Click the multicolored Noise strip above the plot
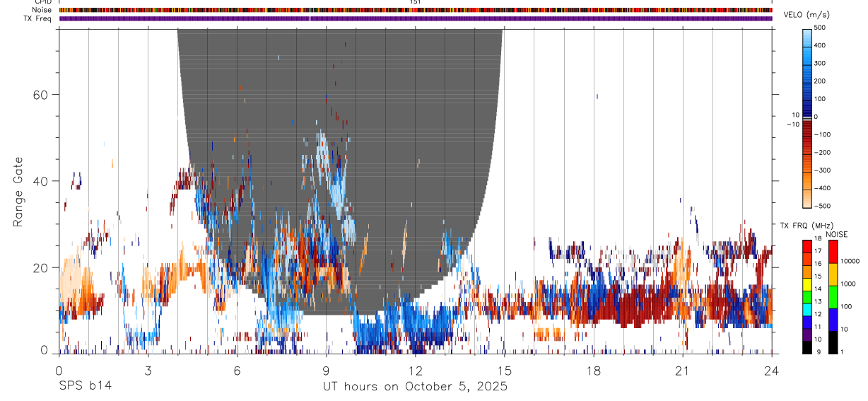This screenshot has height=401, width=868. point(416,10)
